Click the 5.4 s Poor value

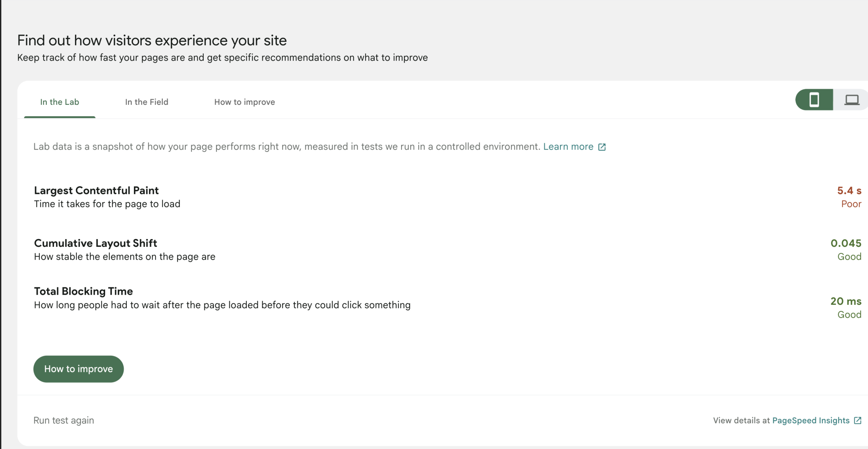pos(849,197)
